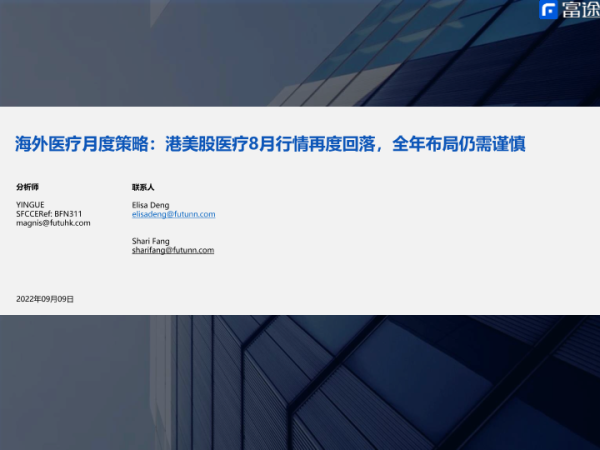
Task: Select the 分析师 heading
Action: 28,187
